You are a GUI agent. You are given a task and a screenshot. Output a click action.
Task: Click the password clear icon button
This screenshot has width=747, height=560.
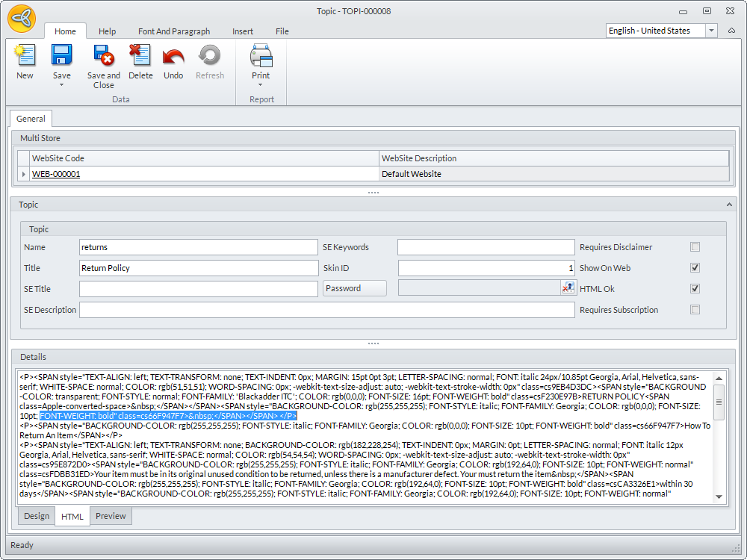tap(568, 288)
